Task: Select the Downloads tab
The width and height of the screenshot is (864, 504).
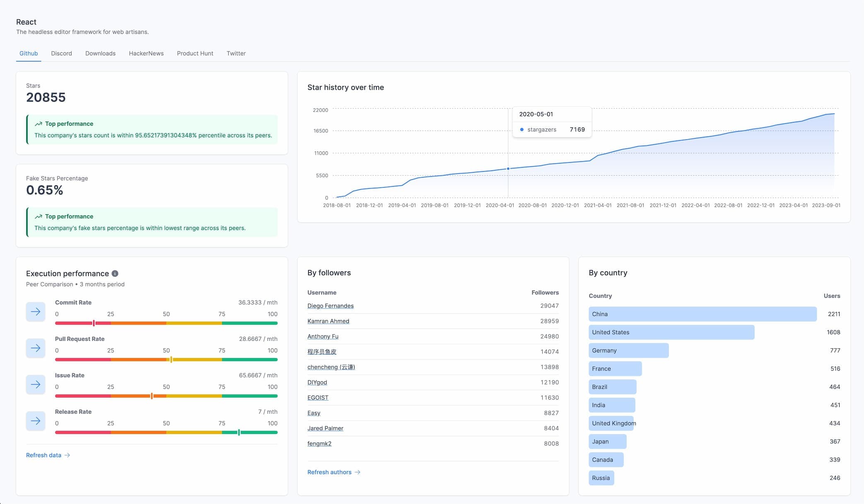Action: [100, 53]
